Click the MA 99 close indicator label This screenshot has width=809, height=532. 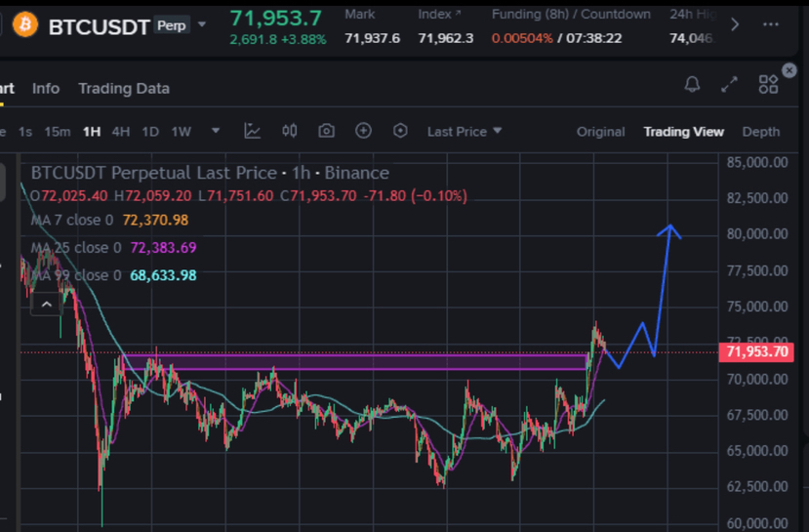tap(76, 275)
